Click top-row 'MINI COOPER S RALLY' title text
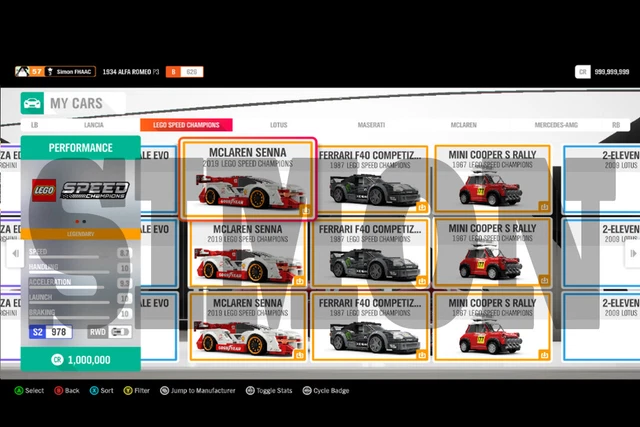Viewport: 640px width, 427px height. click(x=492, y=155)
